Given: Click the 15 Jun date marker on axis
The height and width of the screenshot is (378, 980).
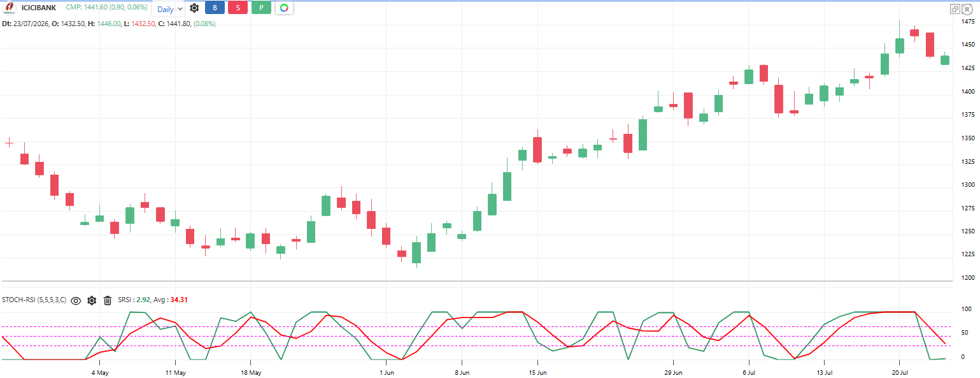Looking at the screenshot, I should pos(538,372).
